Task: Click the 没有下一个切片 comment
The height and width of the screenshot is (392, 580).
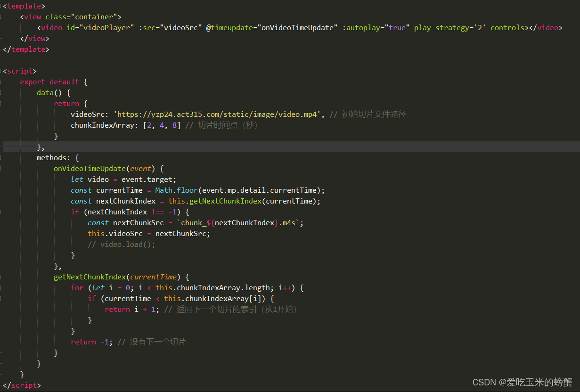Action: pos(152,342)
